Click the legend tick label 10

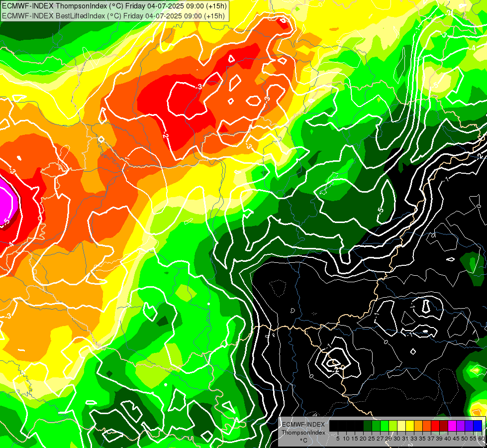pos(346,439)
